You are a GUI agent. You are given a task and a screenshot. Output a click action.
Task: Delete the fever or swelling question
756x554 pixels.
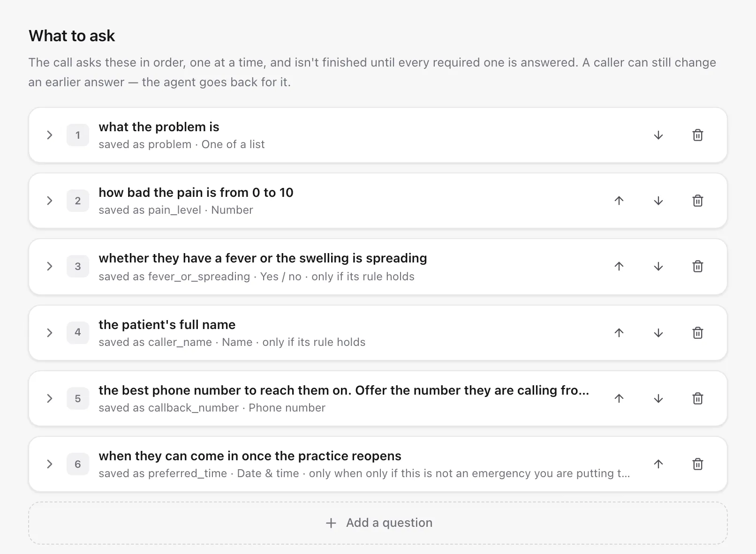[x=698, y=266]
